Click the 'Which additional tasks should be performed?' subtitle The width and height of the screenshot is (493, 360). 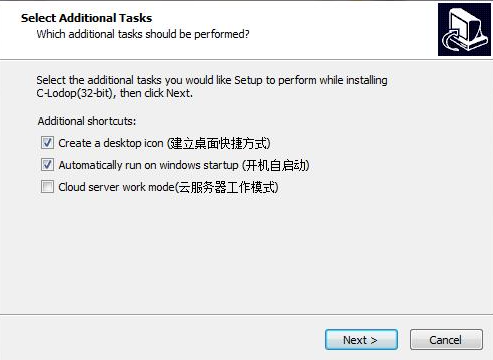coord(143,34)
